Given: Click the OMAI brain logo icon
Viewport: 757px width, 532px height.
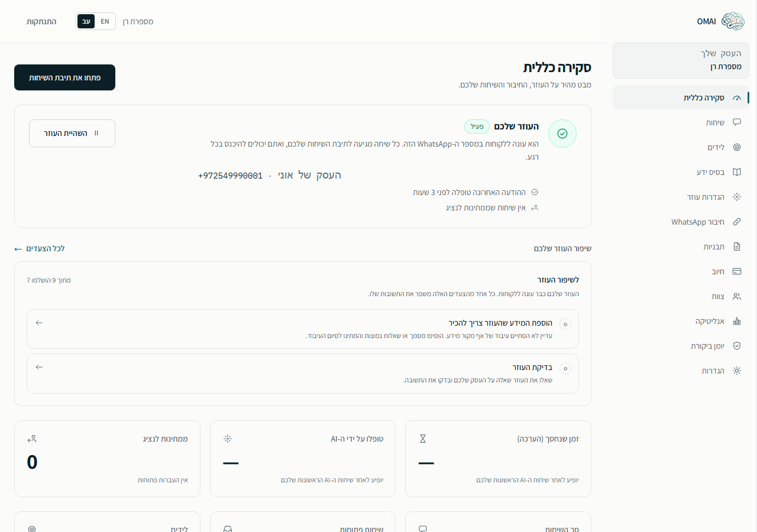Looking at the screenshot, I should [x=733, y=21].
